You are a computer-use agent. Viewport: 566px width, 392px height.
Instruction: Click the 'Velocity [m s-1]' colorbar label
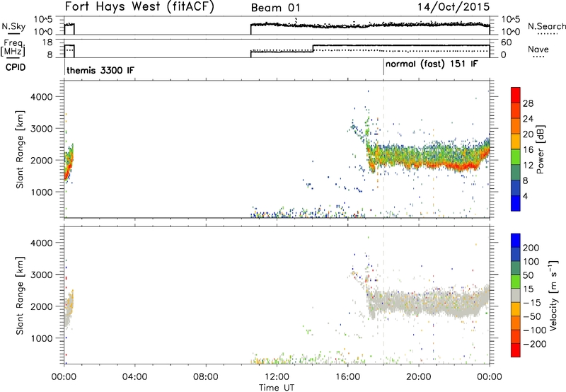click(x=553, y=295)
